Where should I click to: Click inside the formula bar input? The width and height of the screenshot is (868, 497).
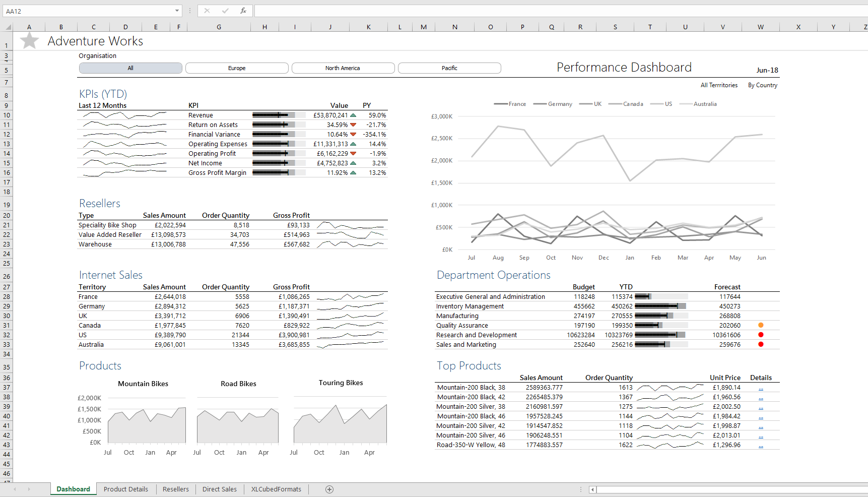554,11
